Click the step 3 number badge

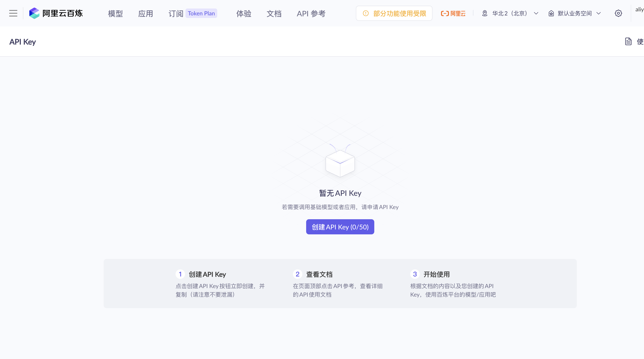click(415, 274)
